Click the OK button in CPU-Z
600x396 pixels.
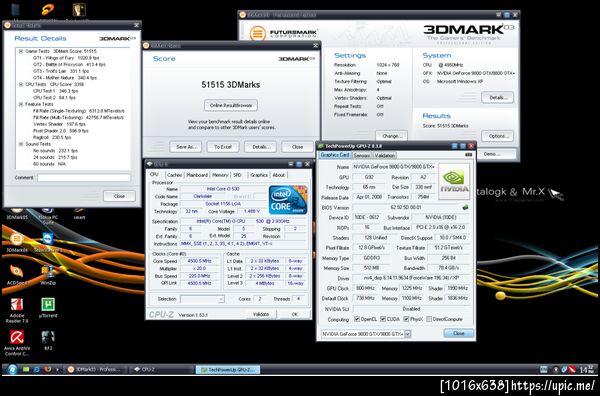tap(295, 314)
